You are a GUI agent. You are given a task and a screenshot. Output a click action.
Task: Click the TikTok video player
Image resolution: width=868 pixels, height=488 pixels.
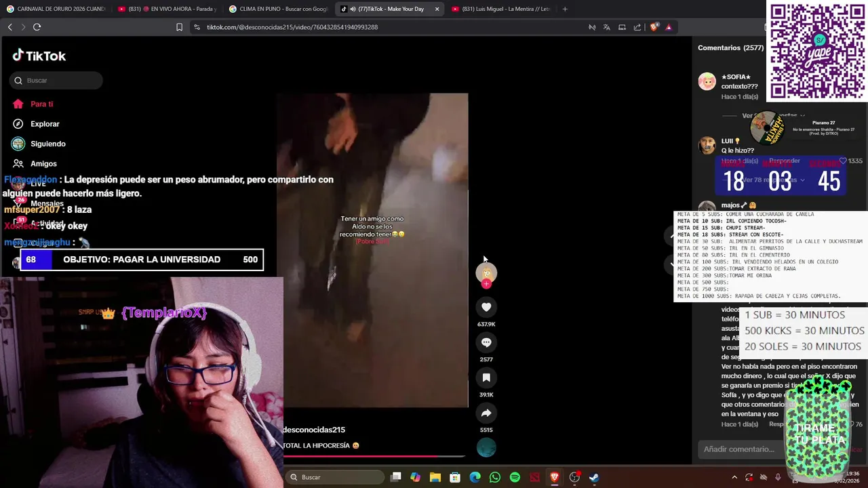[x=372, y=251]
